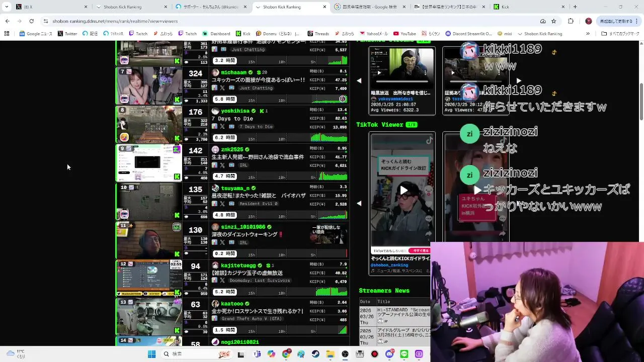
Task: Click the Doomsday: Last Survivors category tag
Action: [260, 281]
